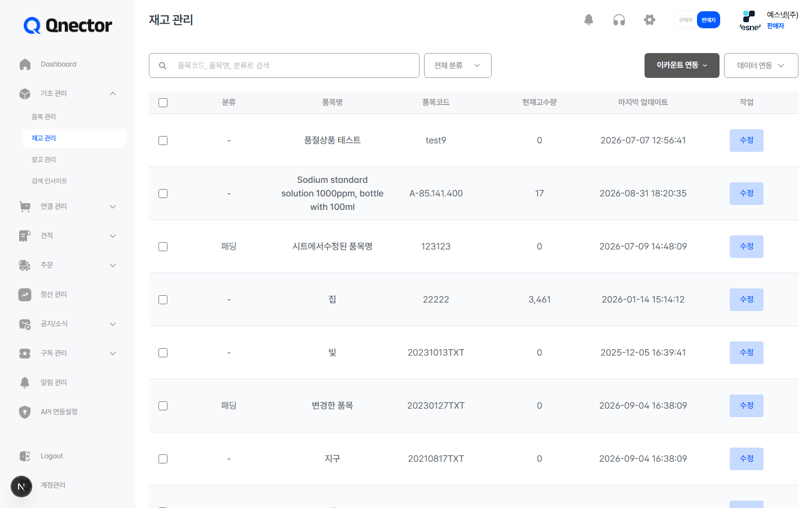Open the 전체 분류 dropdown

458,65
